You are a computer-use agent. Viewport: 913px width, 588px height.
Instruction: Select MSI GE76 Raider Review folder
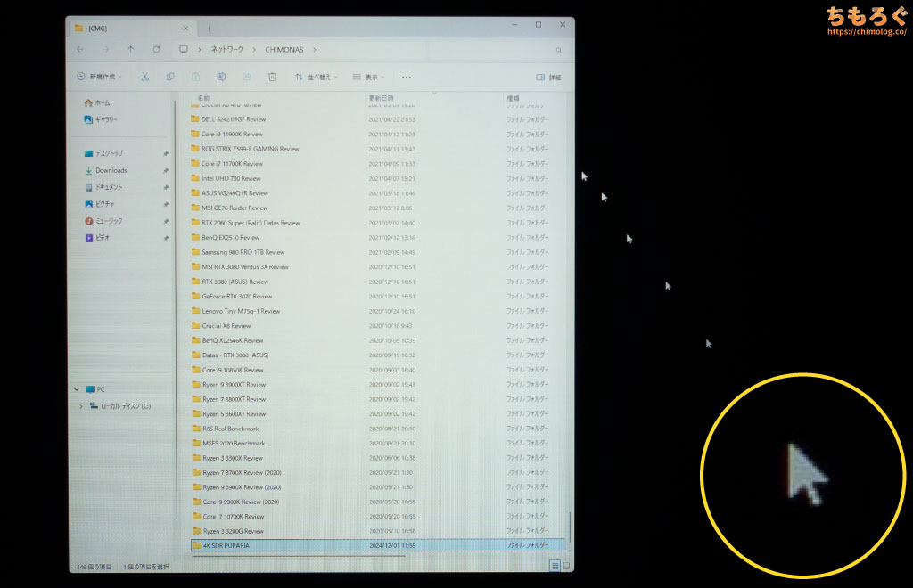tap(234, 208)
